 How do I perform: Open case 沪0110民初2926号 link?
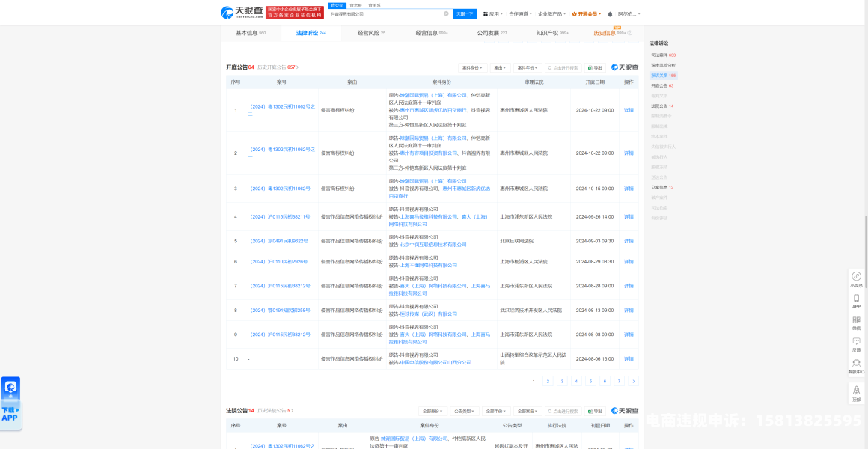click(278, 261)
